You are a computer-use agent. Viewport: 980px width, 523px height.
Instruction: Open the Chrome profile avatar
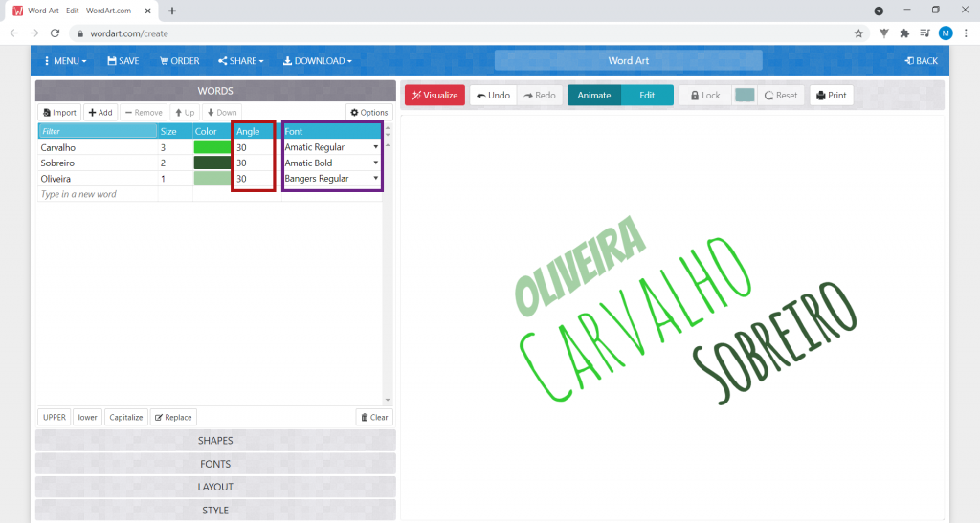pos(946,33)
